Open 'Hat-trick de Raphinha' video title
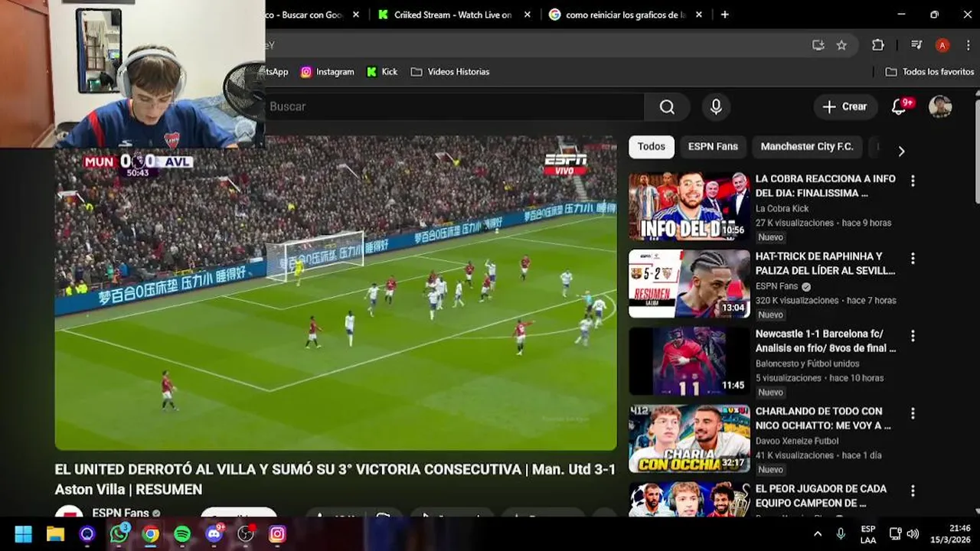 tap(825, 263)
